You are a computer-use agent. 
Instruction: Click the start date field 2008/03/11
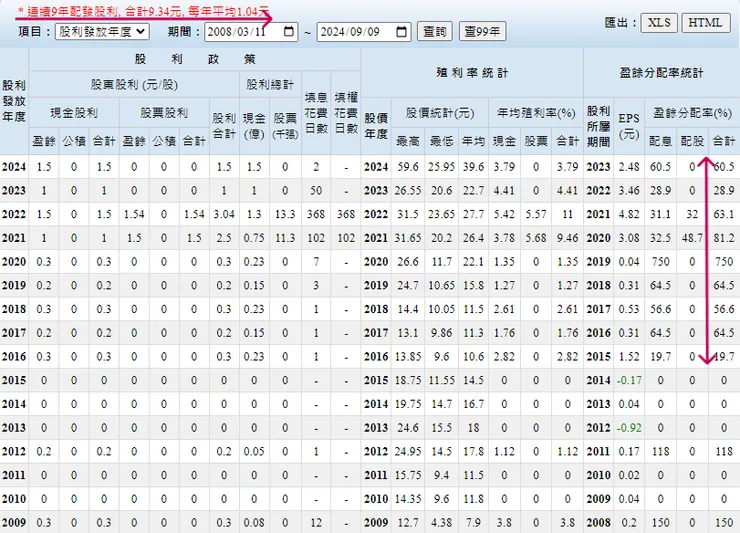(251, 32)
